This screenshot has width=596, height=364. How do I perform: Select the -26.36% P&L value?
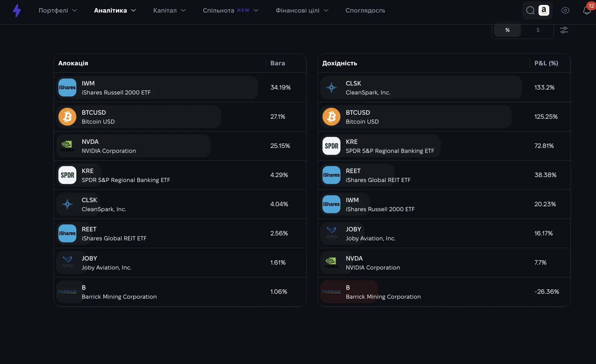pyautogui.click(x=547, y=291)
